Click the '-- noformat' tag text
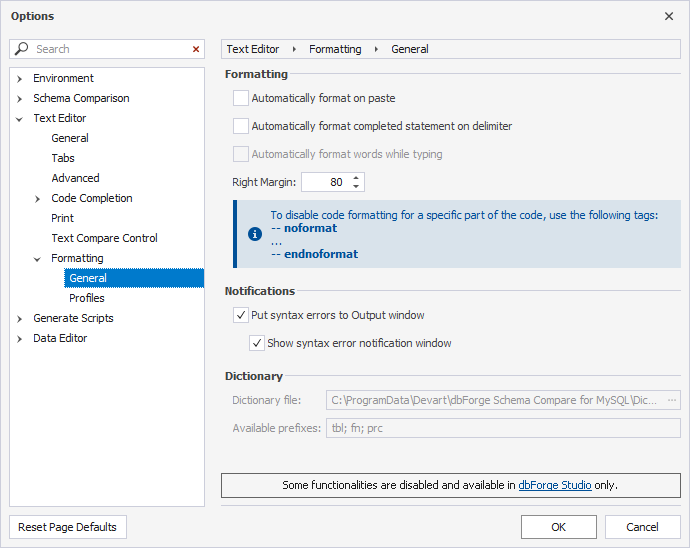Viewport: 690px width, 548px height. (x=304, y=228)
